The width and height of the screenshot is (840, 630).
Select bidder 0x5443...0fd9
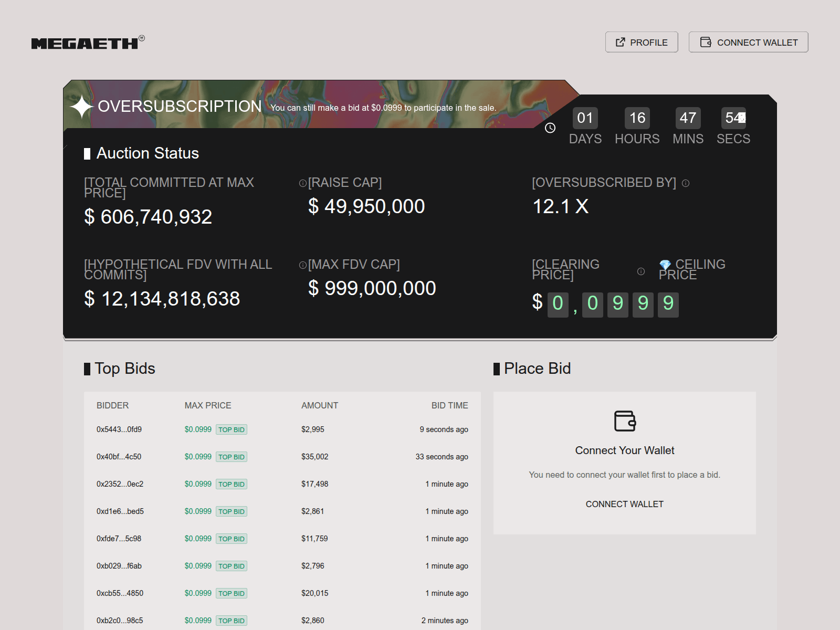click(119, 429)
